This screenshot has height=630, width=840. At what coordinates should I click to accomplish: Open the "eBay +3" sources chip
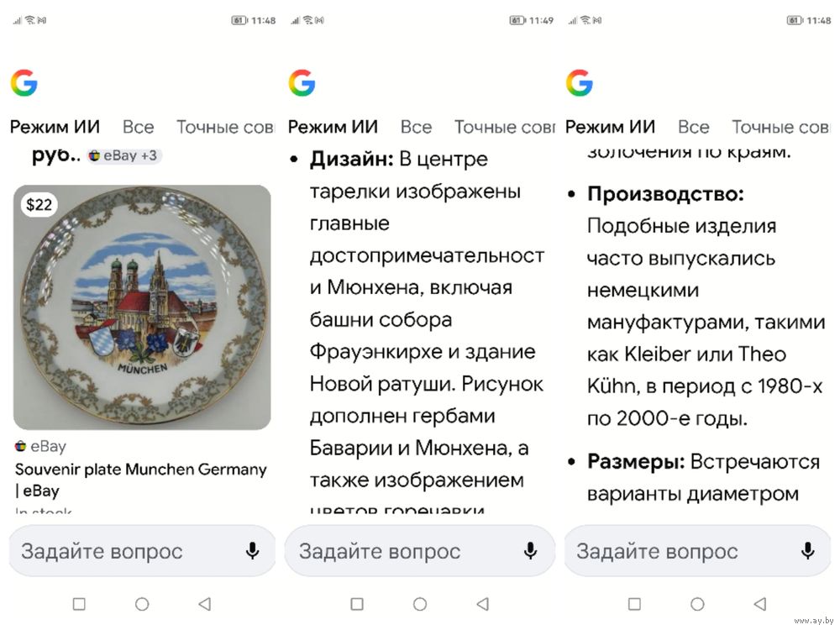click(x=123, y=155)
